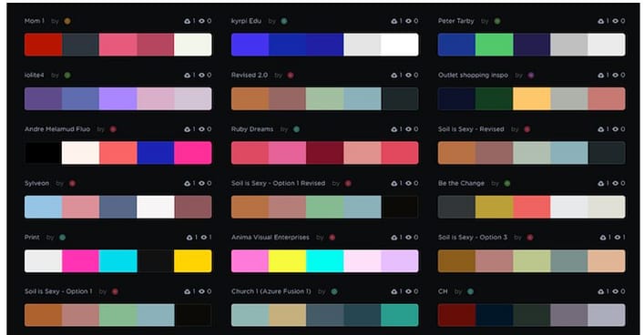Click the like icon on Ruby Dreams palette
This screenshot has height=335, width=644.
tap(394, 129)
